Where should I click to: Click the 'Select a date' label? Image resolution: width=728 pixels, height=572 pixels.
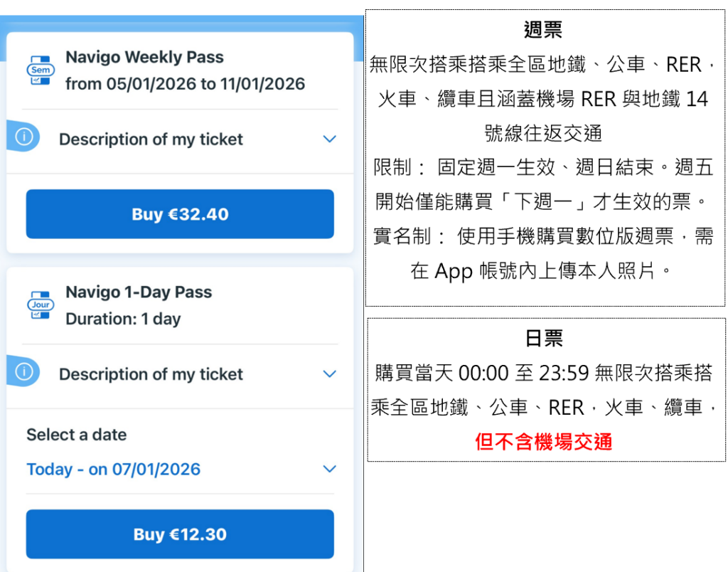[x=76, y=435]
